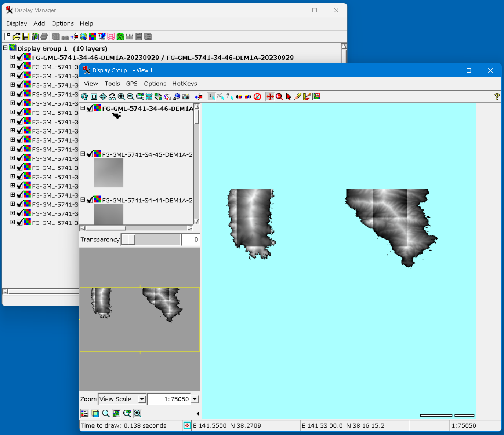Click the Zoom Out magnifier in View toolbar

point(130,96)
